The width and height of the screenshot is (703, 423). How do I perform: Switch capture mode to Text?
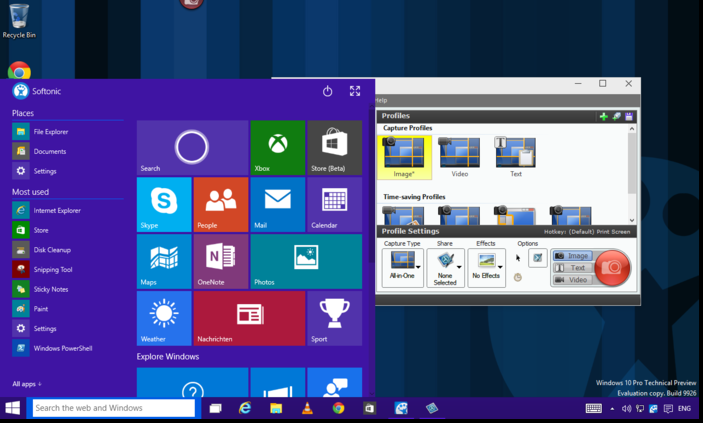573,268
